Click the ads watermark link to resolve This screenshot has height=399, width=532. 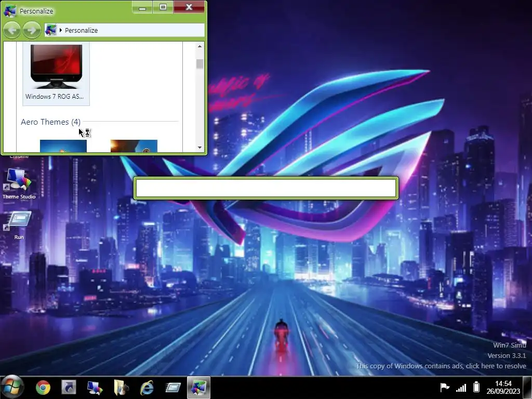click(441, 366)
